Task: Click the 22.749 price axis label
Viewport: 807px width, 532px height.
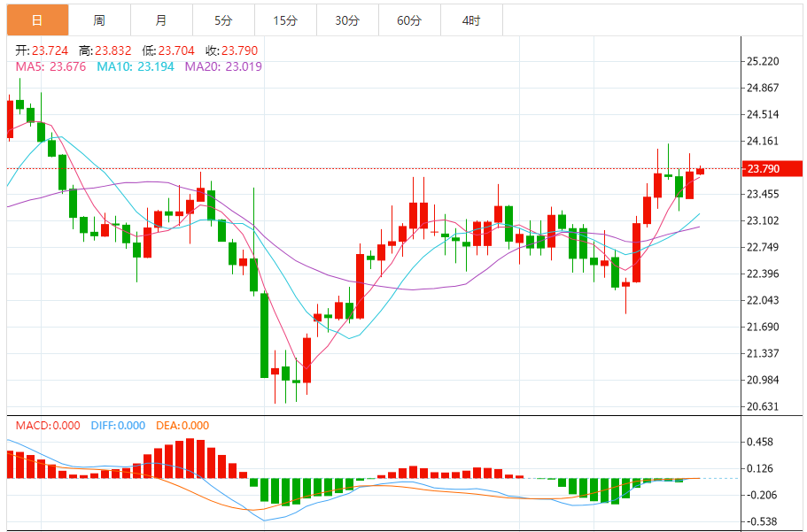Action: tap(763, 247)
